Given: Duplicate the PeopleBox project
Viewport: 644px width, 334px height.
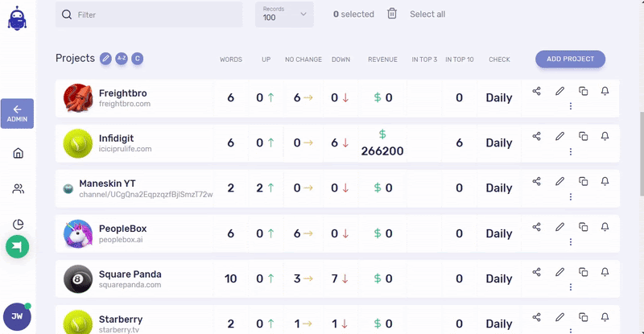Looking at the screenshot, I should (583, 227).
